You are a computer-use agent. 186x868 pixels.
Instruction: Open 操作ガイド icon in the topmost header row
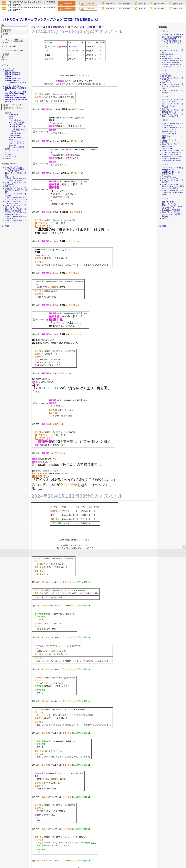(103, 3)
